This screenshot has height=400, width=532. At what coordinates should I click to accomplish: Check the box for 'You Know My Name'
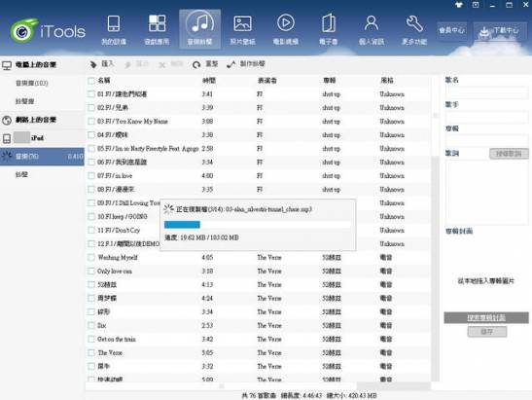(x=90, y=122)
